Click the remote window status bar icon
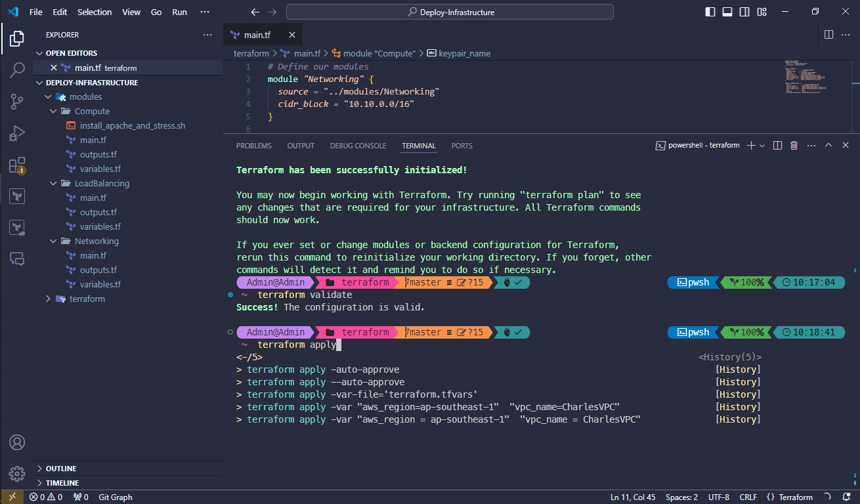The image size is (860, 504). 12,497
